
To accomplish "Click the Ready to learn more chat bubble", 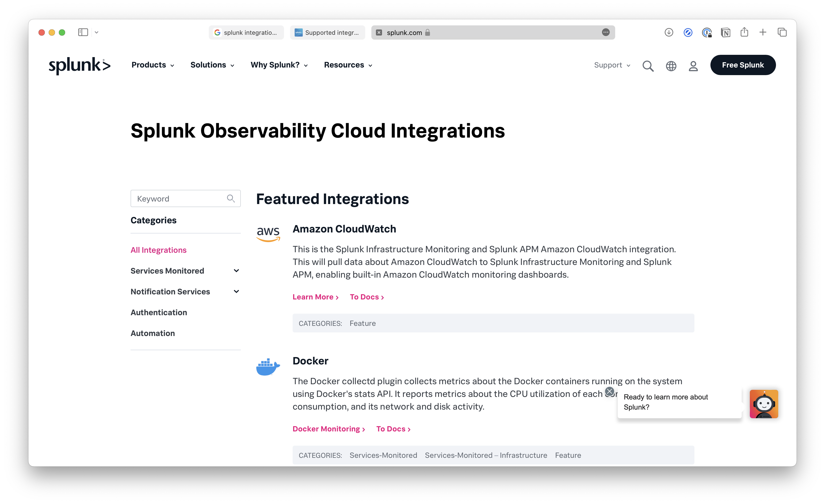I will coord(679,402).
